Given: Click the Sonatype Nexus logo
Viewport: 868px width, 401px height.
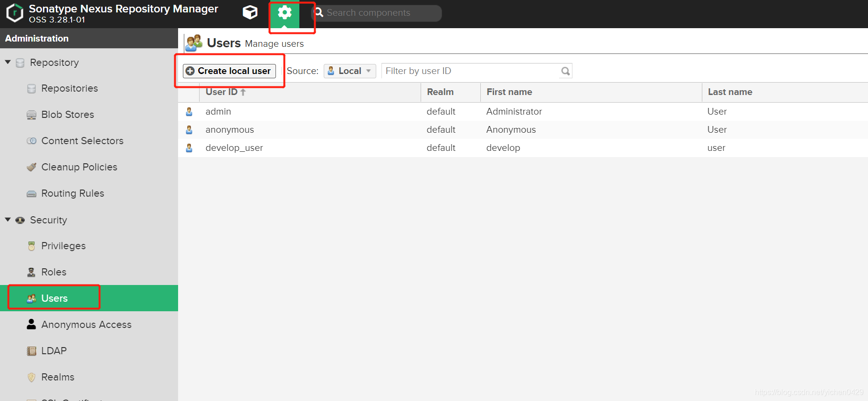Looking at the screenshot, I should (x=14, y=13).
